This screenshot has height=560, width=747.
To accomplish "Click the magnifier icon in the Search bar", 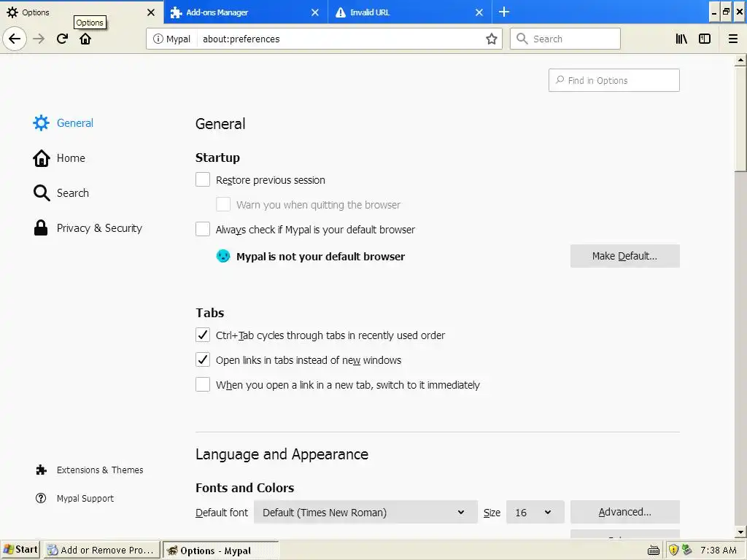I will [522, 39].
